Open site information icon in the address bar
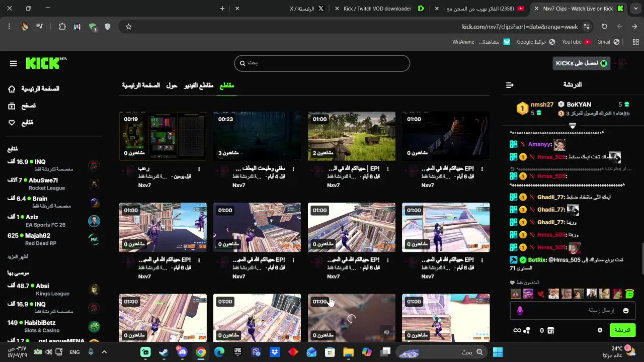This screenshot has width=644, height=362. coord(586,27)
